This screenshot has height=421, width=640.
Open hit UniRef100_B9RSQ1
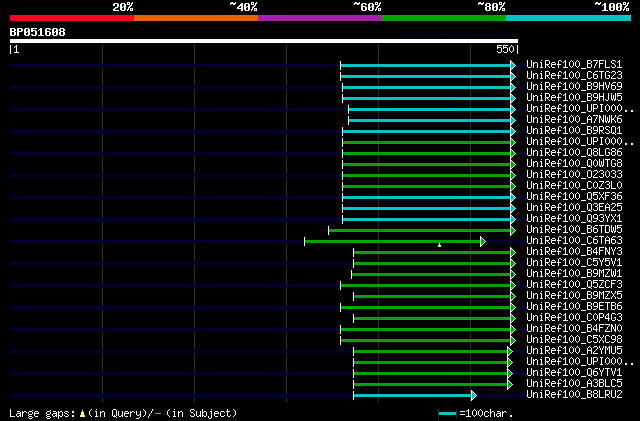tap(574, 131)
